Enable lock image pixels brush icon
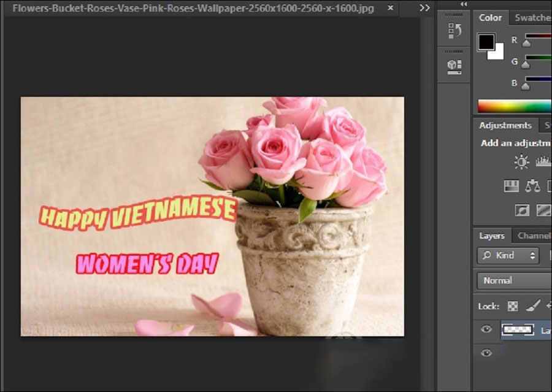This screenshot has height=392, width=552. coord(532,306)
